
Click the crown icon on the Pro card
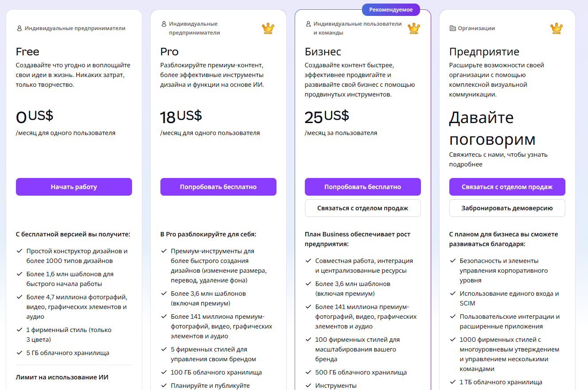pyautogui.click(x=268, y=28)
